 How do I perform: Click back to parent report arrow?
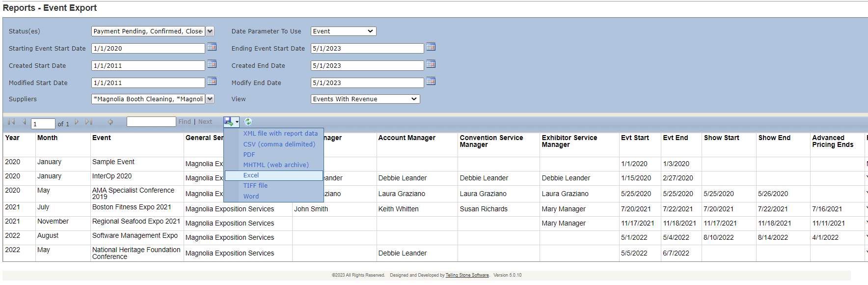tap(110, 122)
